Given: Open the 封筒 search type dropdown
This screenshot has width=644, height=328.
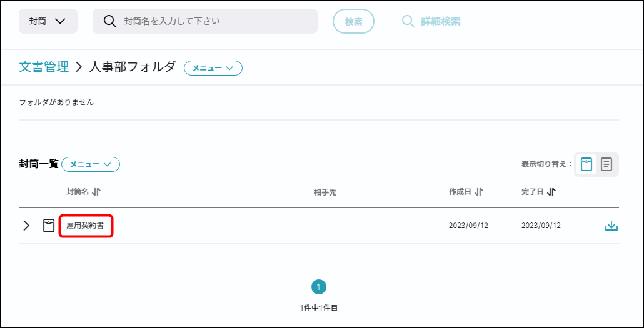Looking at the screenshot, I should (x=48, y=21).
